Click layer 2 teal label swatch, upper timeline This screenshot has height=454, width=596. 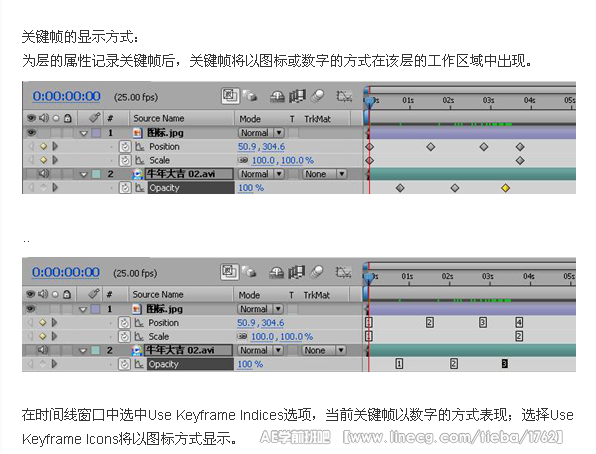coord(96,174)
